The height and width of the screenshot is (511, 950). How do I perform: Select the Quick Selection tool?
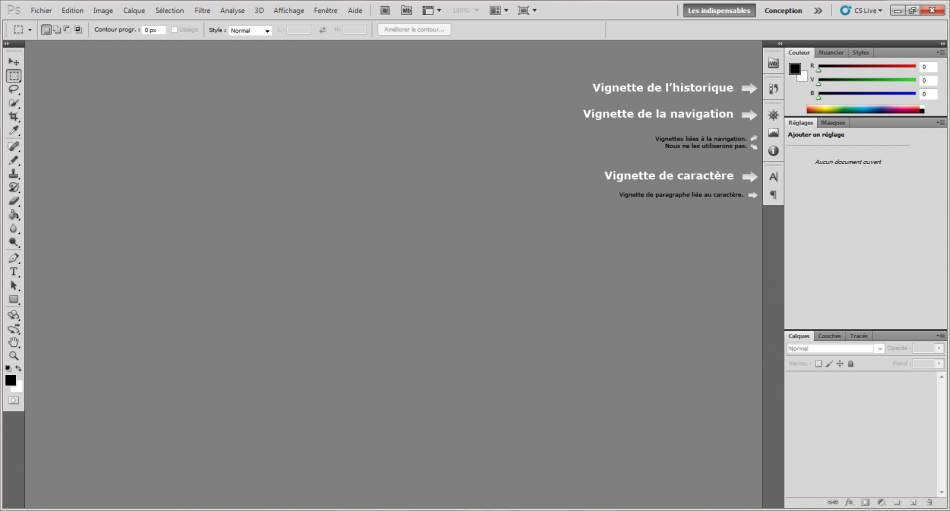pos(13,103)
